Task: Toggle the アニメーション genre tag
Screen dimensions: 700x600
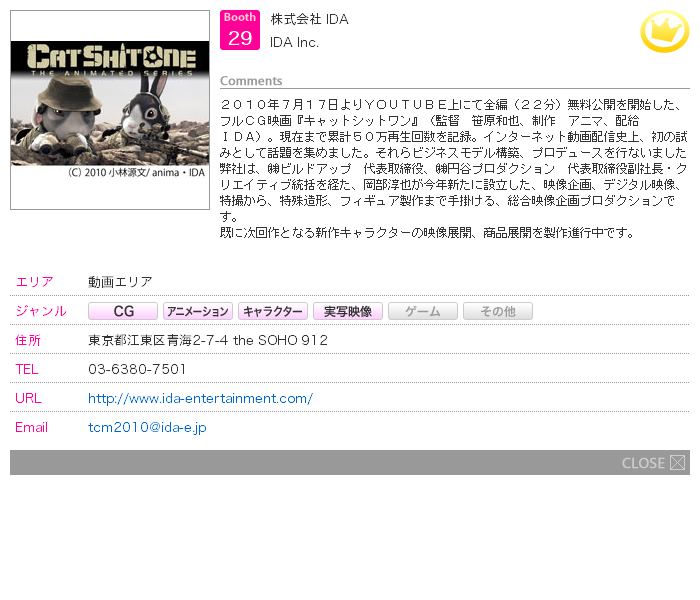Action: coord(198,312)
